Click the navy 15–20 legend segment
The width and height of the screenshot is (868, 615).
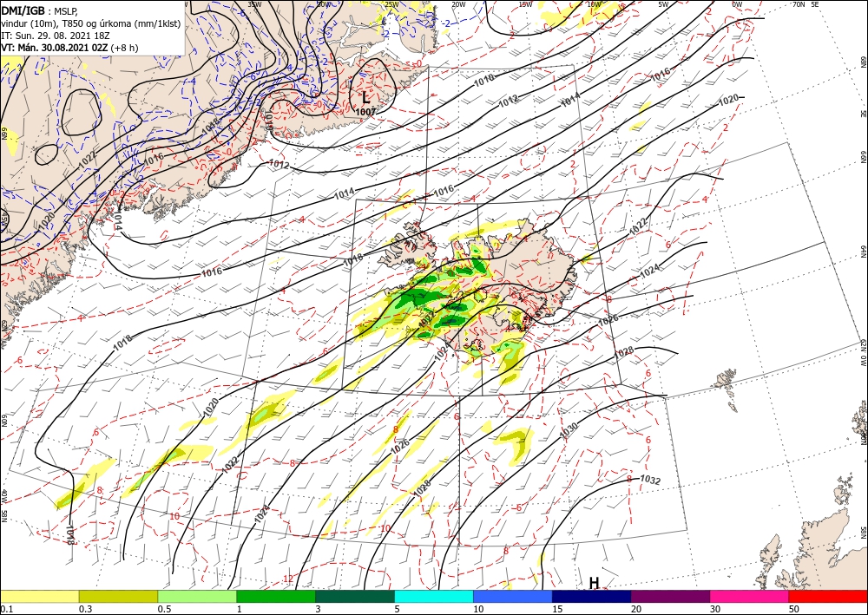592,596
